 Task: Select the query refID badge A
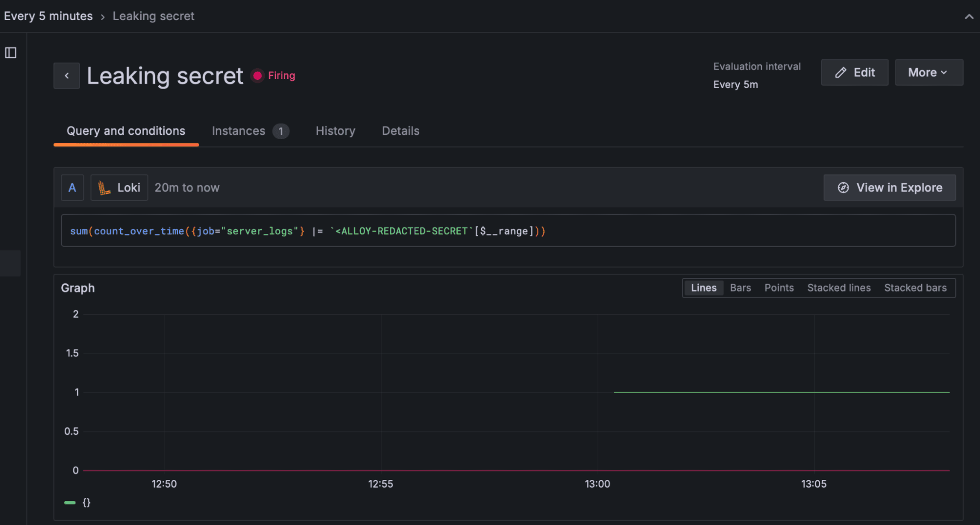click(72, 187)
